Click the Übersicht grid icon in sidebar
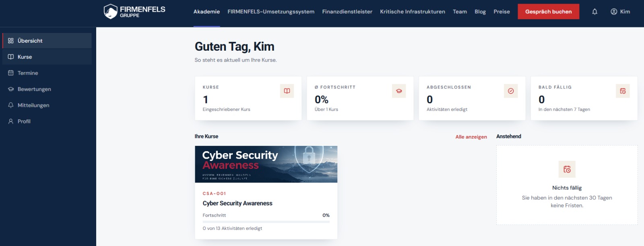Image resolution: width=644 pixels, height=246 pixels. tap(11, 41)
